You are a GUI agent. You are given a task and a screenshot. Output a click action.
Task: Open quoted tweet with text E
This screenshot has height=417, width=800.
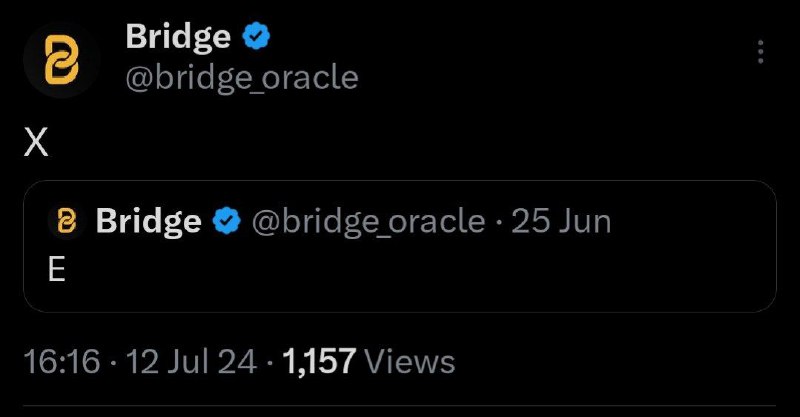400,246
